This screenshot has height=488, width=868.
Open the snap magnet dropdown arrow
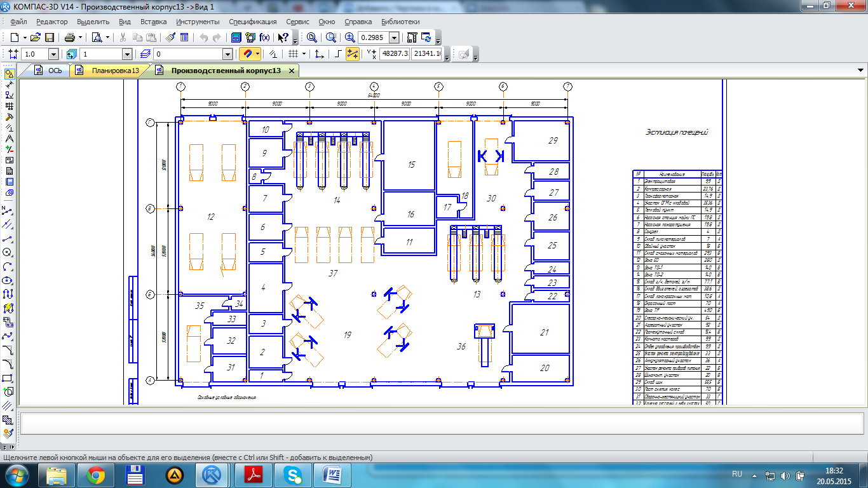click(259, 55)
